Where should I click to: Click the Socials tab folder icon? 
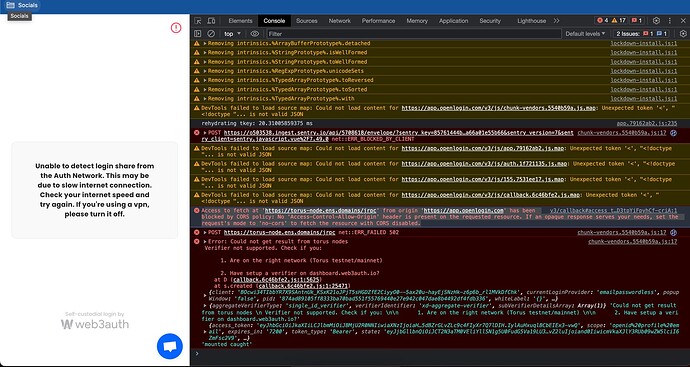(x=11, y=5)
